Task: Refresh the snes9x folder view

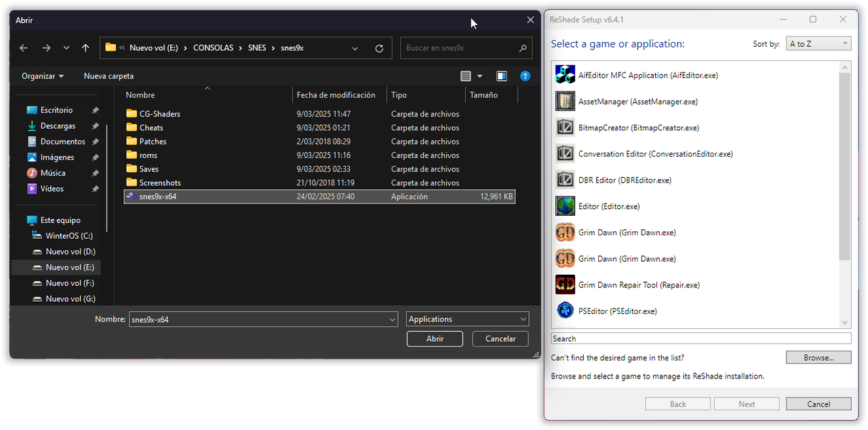Action: (x=379, y=48)
